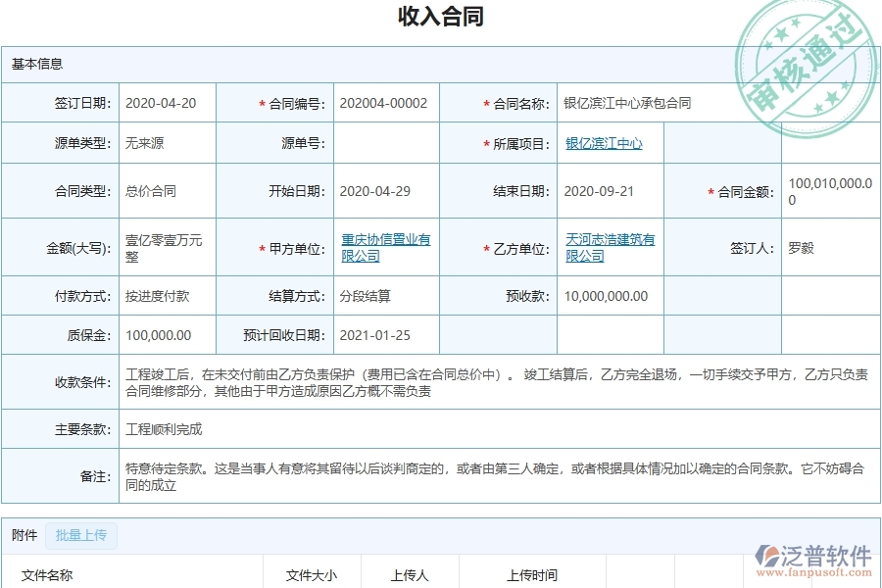Click the 签订日期 date 2020-04-20
Image resolution: width=882 pixels, height=588 pixels.
[161, 102]
